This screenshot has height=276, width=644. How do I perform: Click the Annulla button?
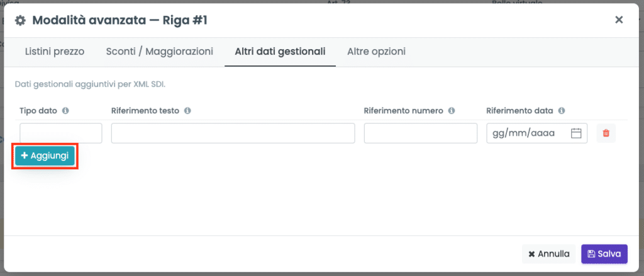coord(548,254)
